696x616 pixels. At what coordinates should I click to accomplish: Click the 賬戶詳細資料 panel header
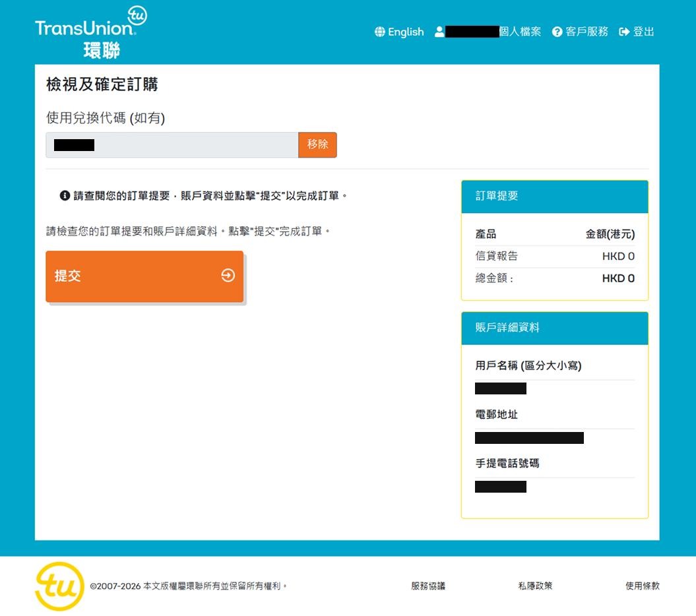(x=555, y=328)
